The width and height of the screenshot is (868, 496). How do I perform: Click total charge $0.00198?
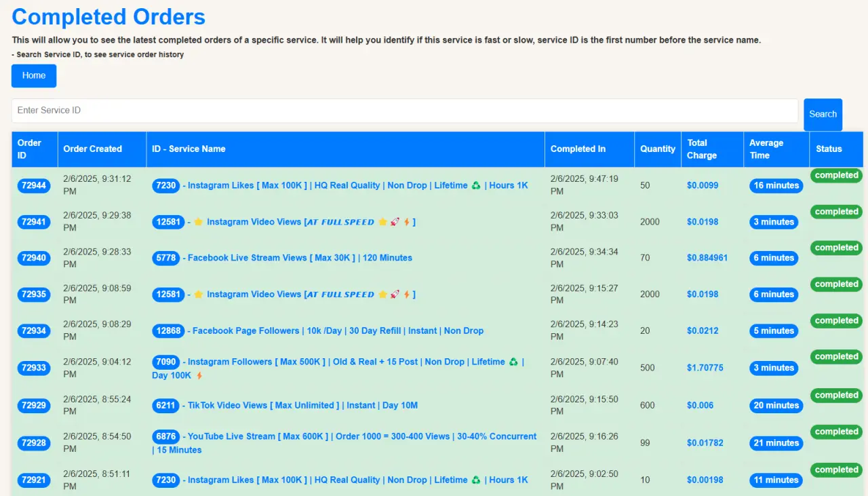(x=705, y=480)
